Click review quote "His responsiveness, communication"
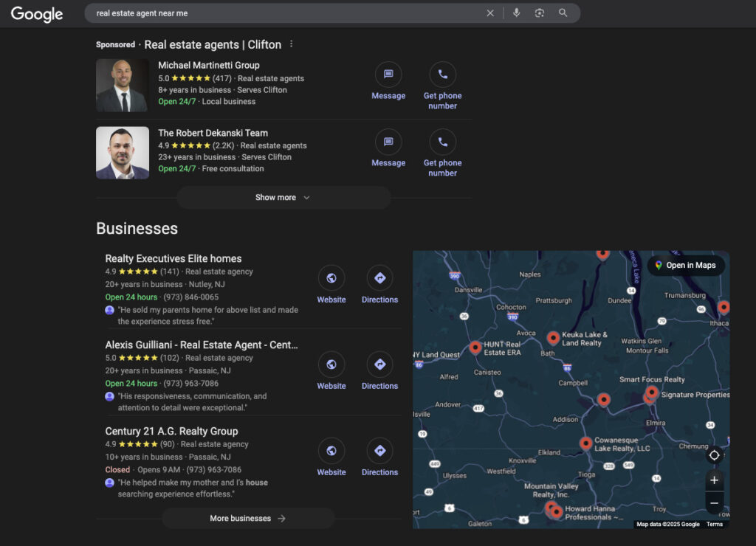The height and width of the screenshot is (546, 756). pos(192,402)
